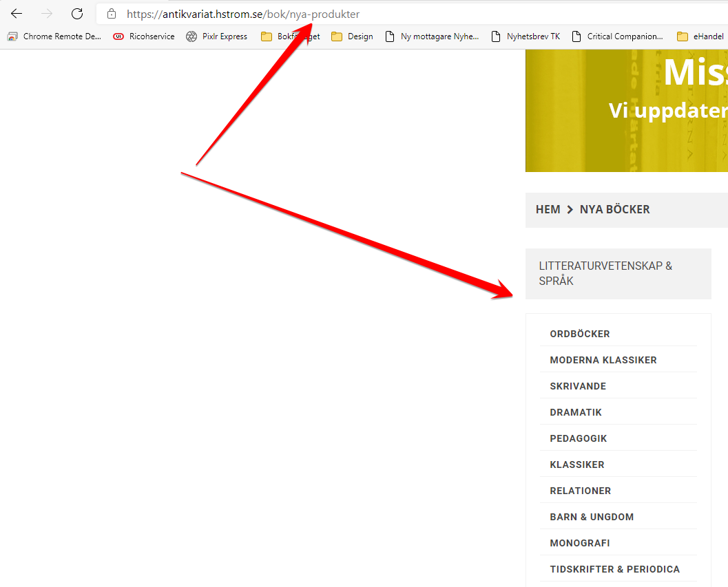The image size is (728, 587).
Task: Reload the page with the refresh icon
Action: coord(77,14)
